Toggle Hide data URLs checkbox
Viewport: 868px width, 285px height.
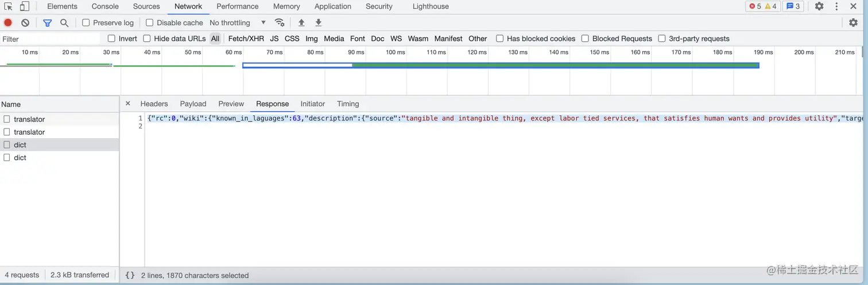point(147,38)
